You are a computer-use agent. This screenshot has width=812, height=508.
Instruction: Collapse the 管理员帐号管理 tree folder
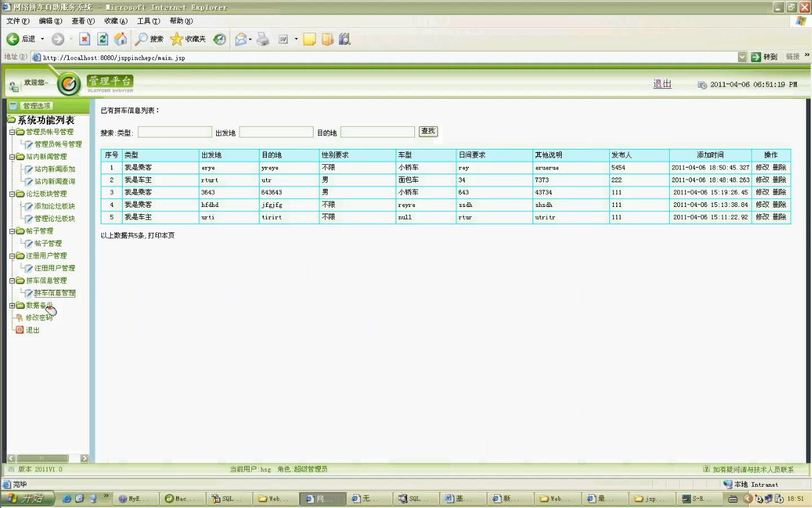(x=11, y=132)
